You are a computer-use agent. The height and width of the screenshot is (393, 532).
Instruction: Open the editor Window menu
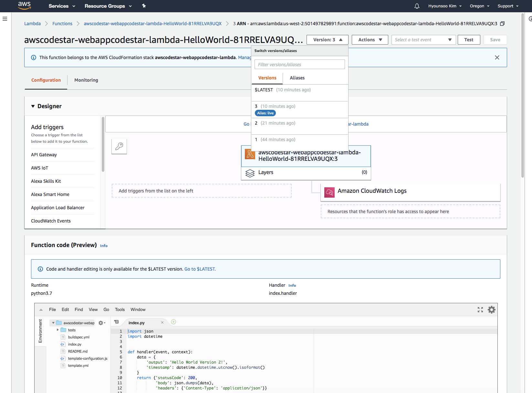pos(138,310)
